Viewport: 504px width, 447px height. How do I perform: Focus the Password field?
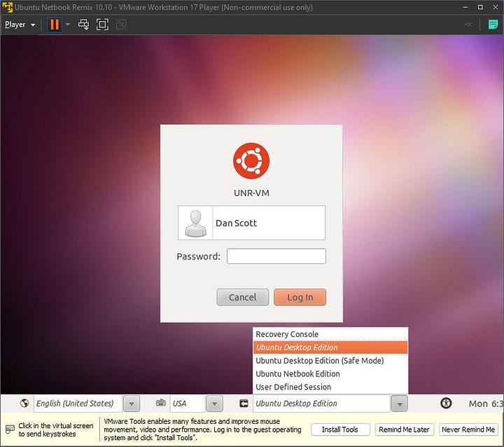tap(276, 256)
